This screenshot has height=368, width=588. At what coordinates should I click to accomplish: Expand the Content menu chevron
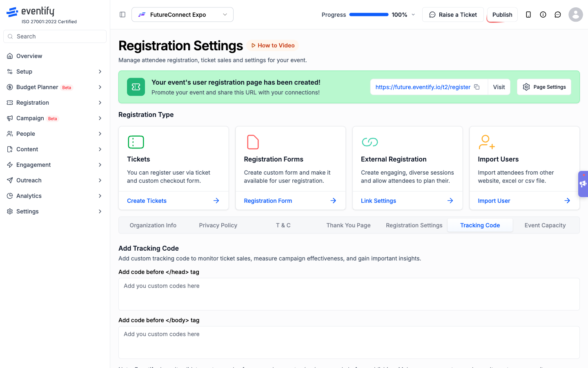[x=100, y=149]
